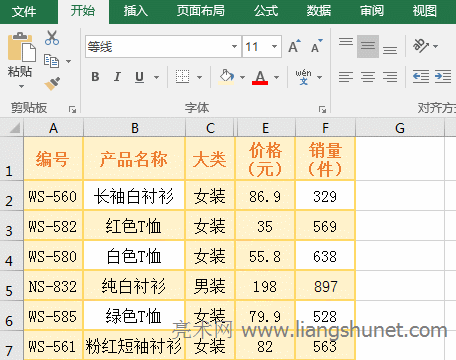Click the text orientation icon
The height and width of the screenshot is (360, 456).
pyautogui.click(x=421, y=46)
